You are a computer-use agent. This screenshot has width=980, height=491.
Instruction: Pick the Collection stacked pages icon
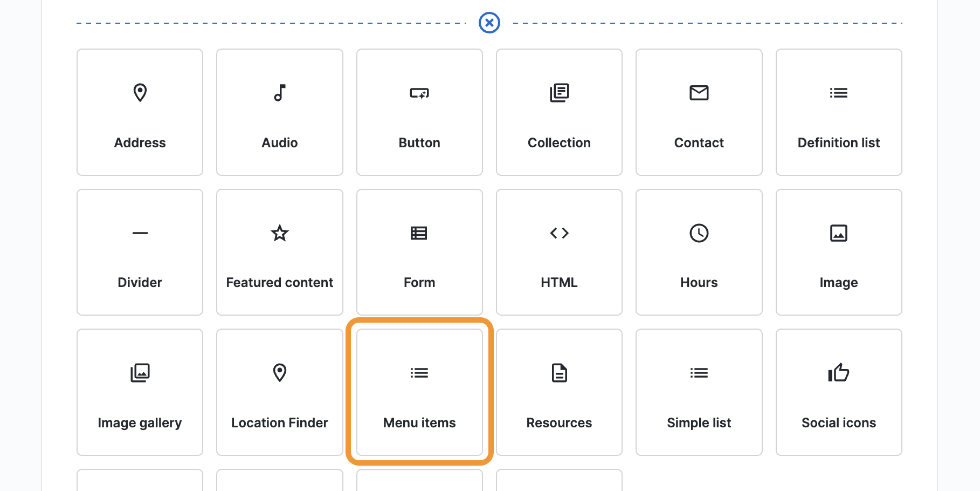tap(559, 93)
